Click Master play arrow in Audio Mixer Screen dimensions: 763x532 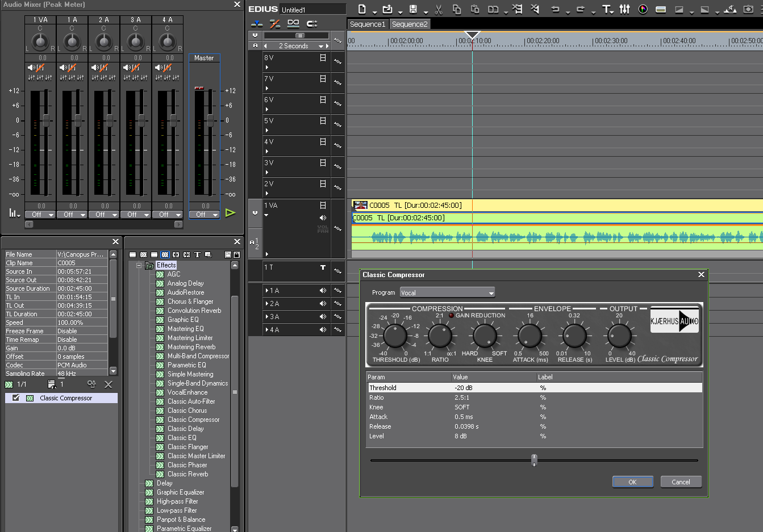230,213
